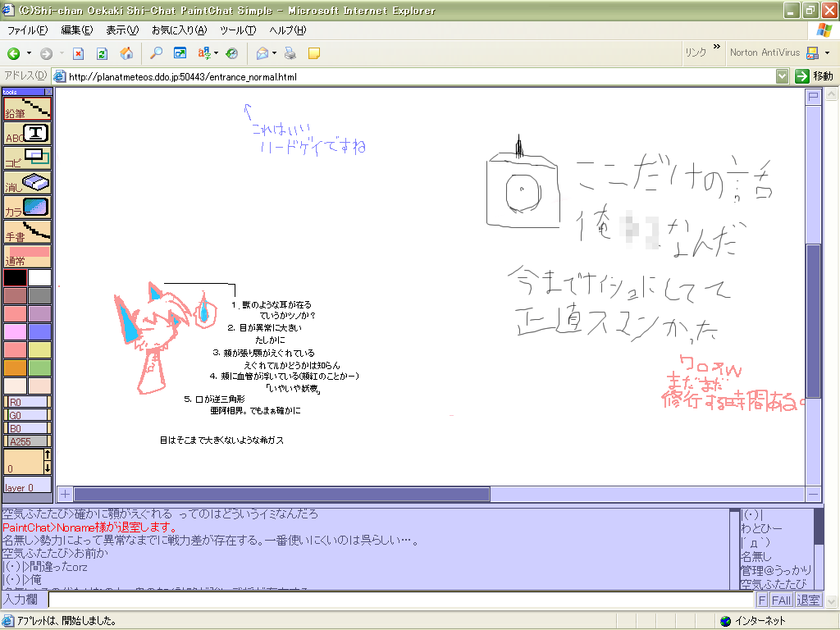Screen dimensions: 840x630
Task: Click the URL in the address field
Action: (183, 76)
